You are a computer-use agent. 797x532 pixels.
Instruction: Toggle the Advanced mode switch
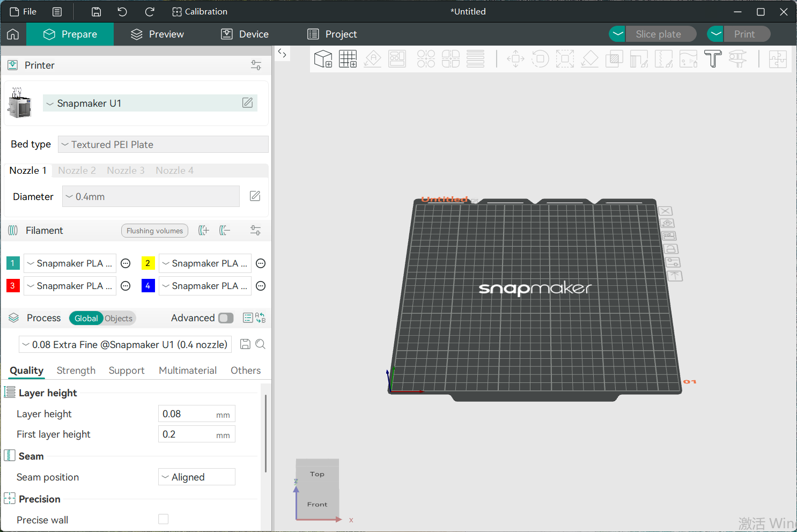(x=226, y=318)
